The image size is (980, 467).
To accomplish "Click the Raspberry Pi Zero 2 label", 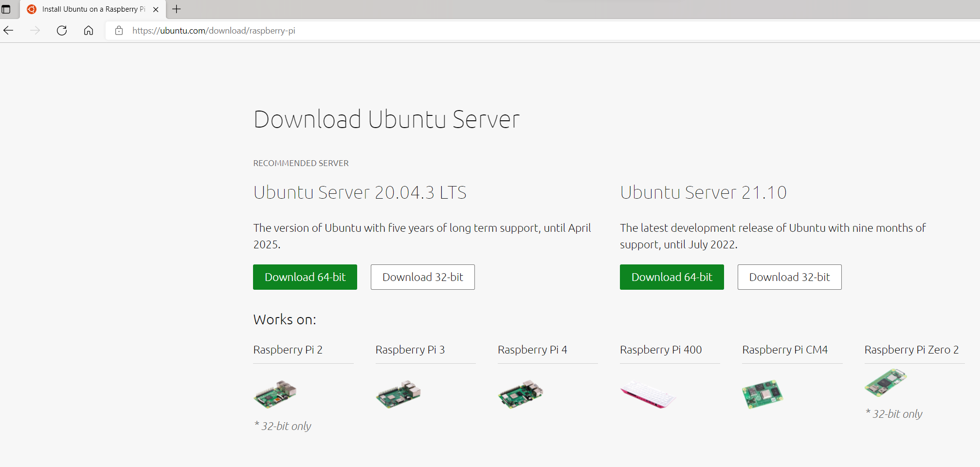I will [911, 350].
